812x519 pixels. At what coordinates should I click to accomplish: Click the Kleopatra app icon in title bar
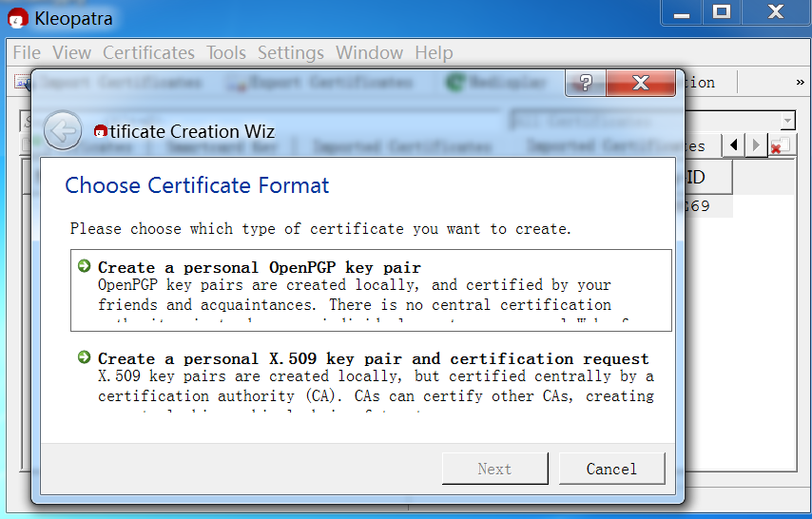(18, 18)
